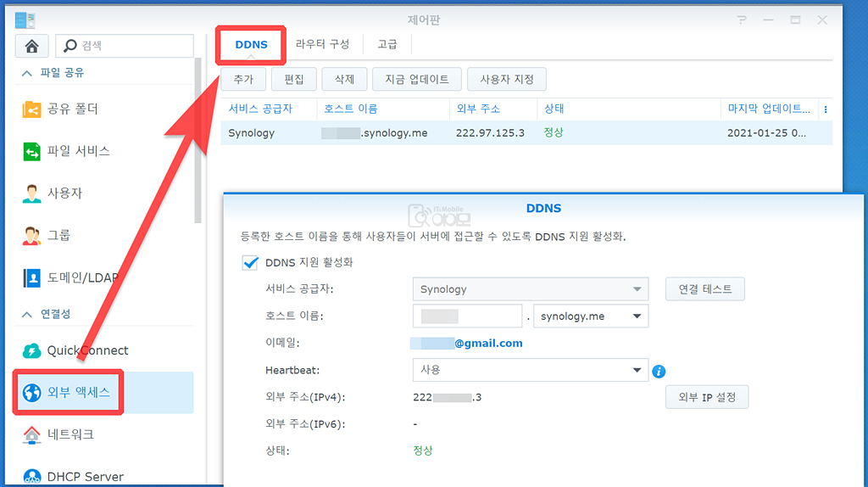This screenshot has width=868, height=487.
Task: Collapse the 파일 공유 section
Action: [x=26, y=73]
